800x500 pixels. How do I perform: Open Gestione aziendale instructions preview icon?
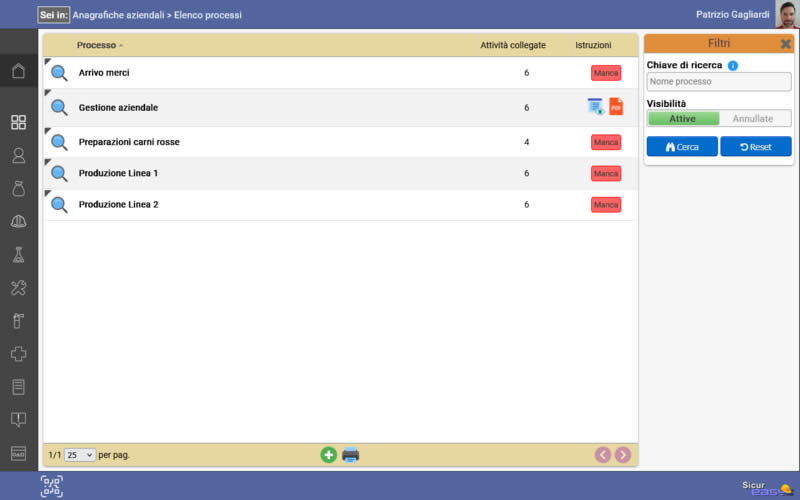click(x=595, y=107)
